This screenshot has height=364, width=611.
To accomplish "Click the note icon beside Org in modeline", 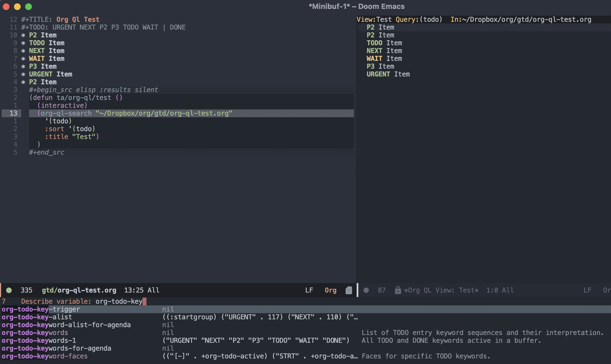I will (x=349, y=290).
